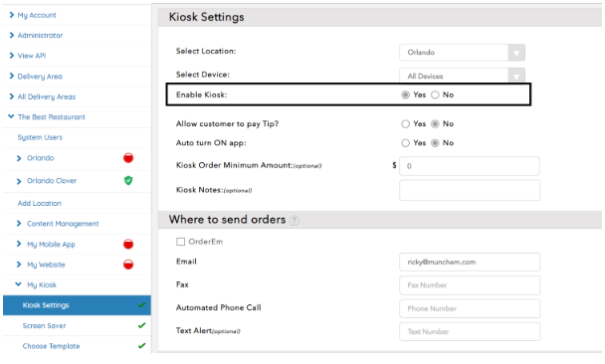Expand the Orlando Clover chevron
605x364 pixels.
point(19,181)
